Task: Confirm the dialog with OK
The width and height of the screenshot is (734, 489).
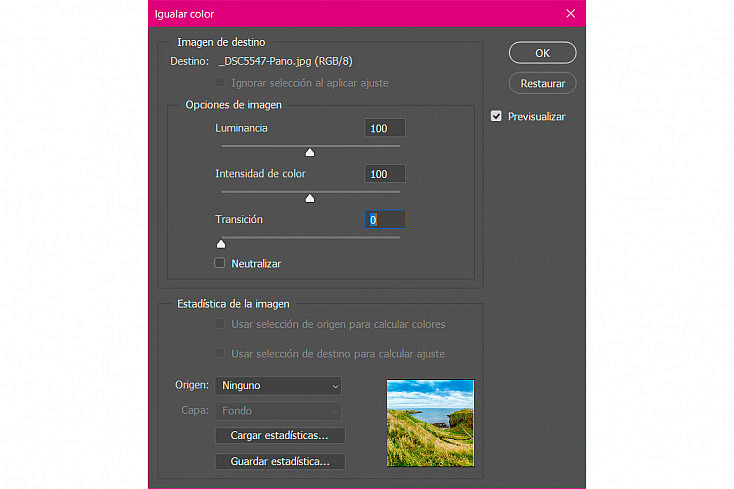Action: tap(542, 53)
